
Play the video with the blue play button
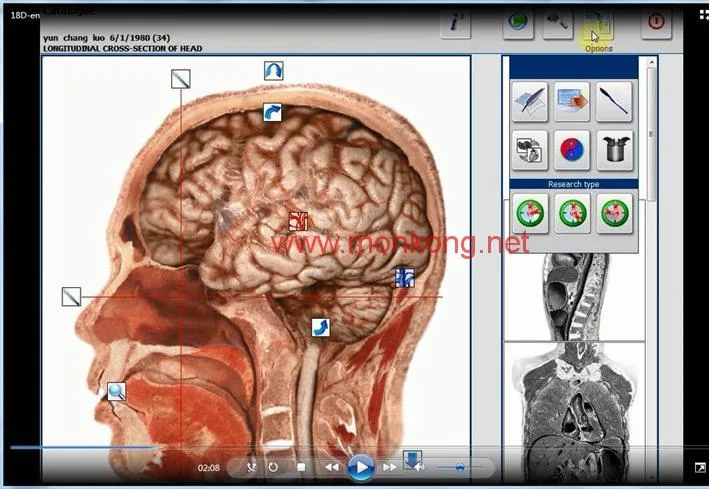tap(361, 467)
